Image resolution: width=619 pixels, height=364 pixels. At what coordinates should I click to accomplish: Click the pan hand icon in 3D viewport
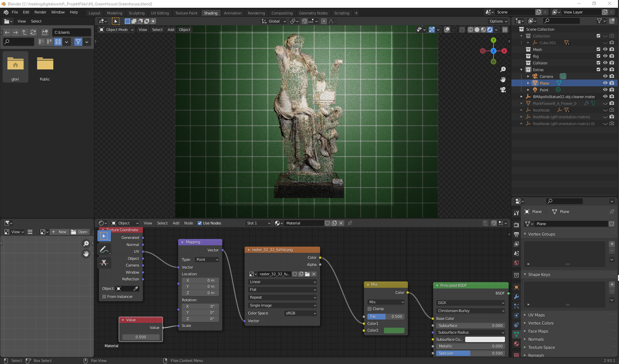click(503, 80)
